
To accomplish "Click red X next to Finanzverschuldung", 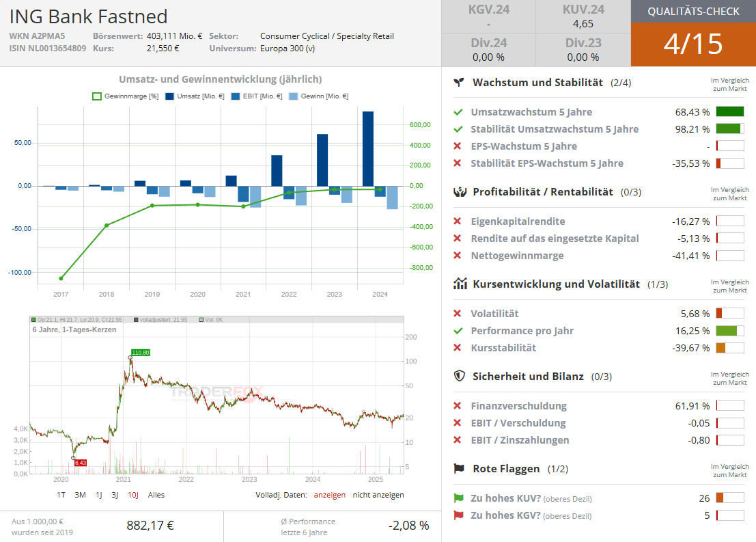I will pyautogui.click(x=458, y=405).
